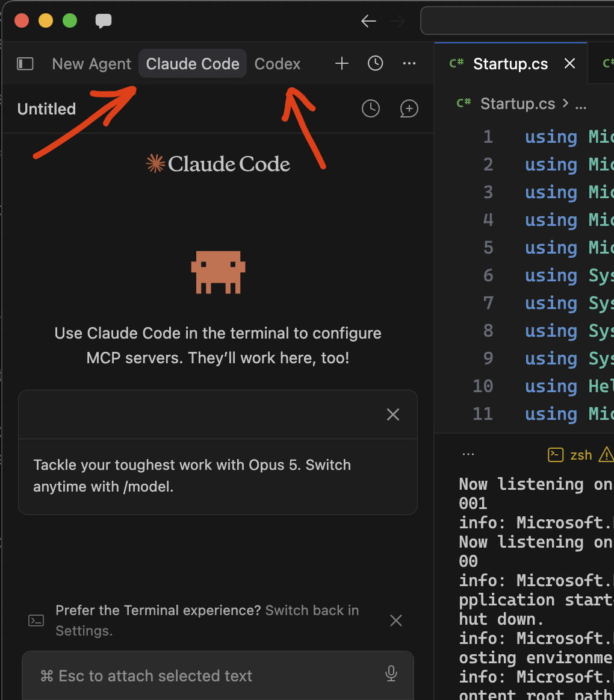Start new chat with bubble-plus icon
Screen dimensions: 614x700
coord(409,108)
